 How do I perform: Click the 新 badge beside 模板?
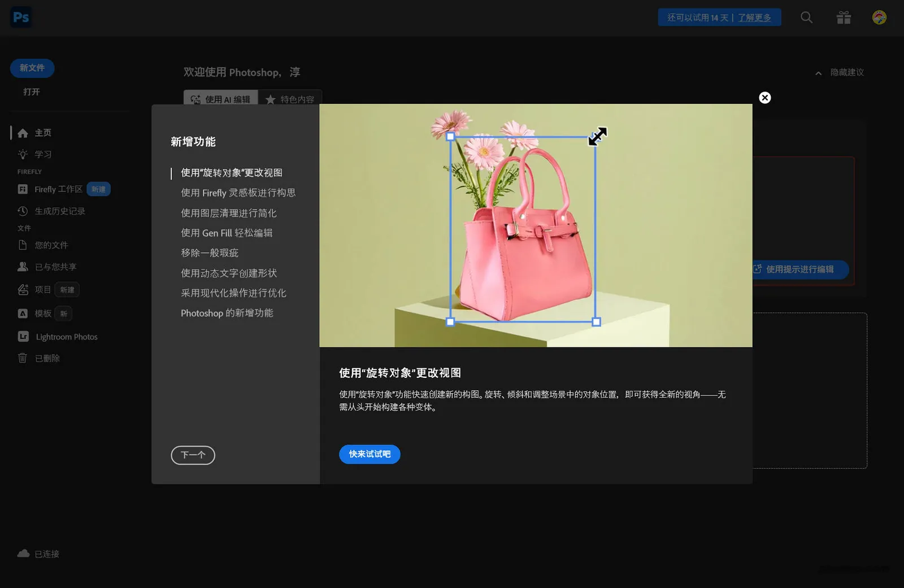tap(64, 313)
